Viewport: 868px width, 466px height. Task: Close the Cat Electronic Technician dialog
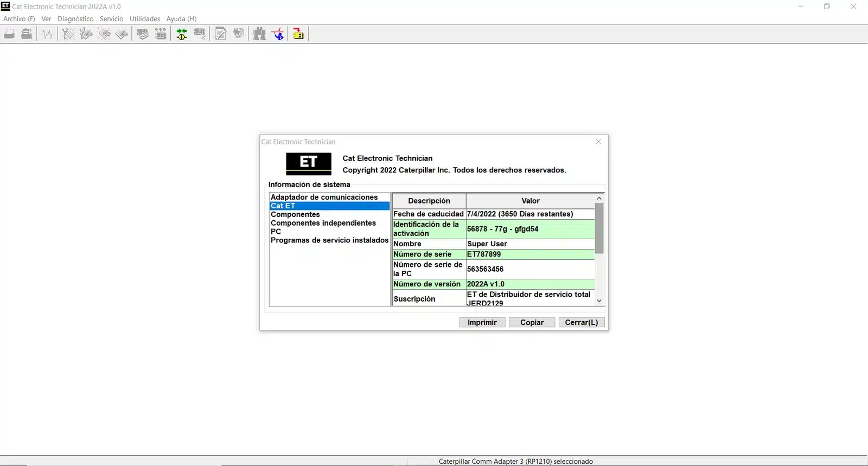click(x=598, y=142)
